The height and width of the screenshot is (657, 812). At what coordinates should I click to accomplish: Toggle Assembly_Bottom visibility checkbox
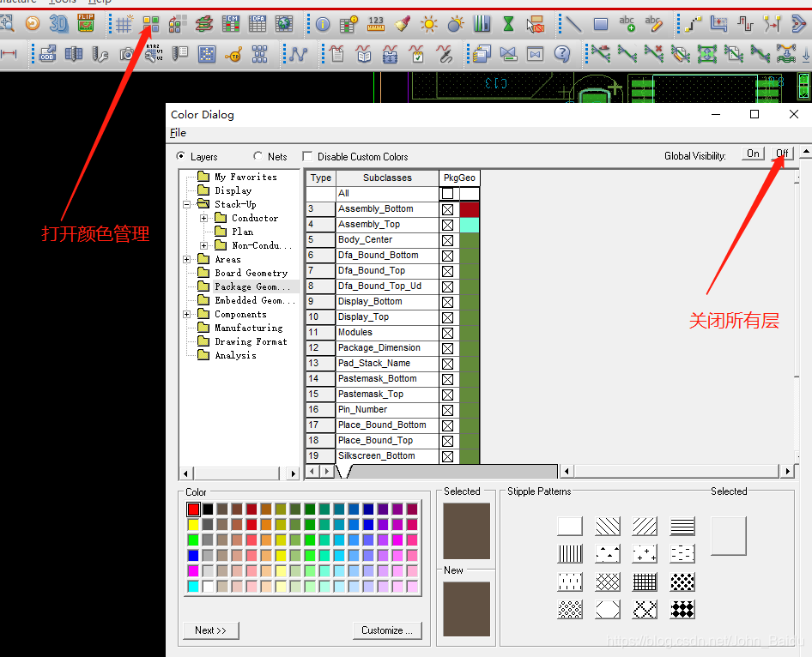[448, 209]
